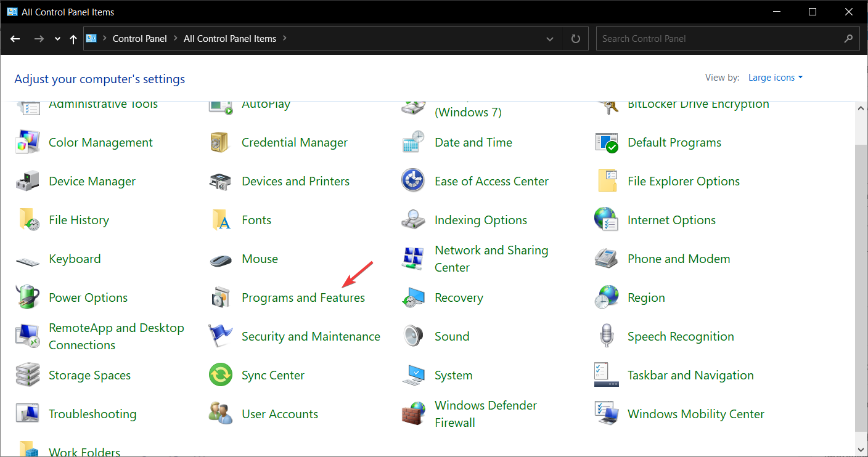Expand chevron after Control Panel breadcrumb

(x=175, y=39)
